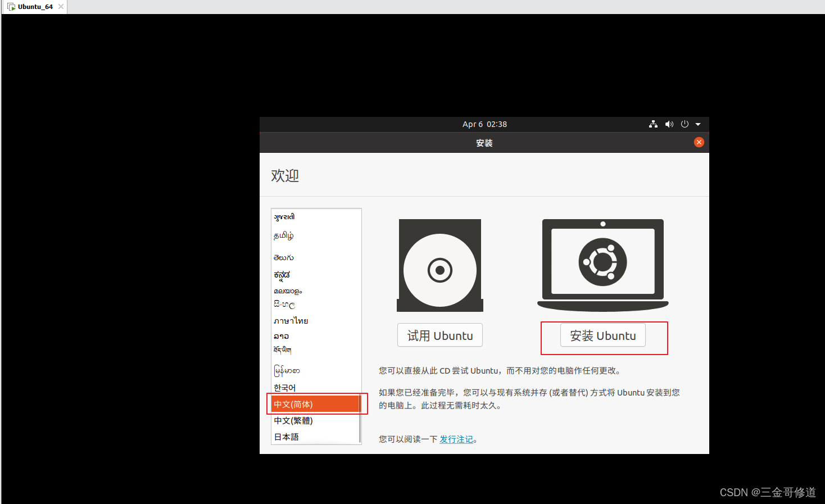This screenshot has width=825, height=504.
Task: Open the clock showing Apr 6 02:38
Action: pos(484,124)
